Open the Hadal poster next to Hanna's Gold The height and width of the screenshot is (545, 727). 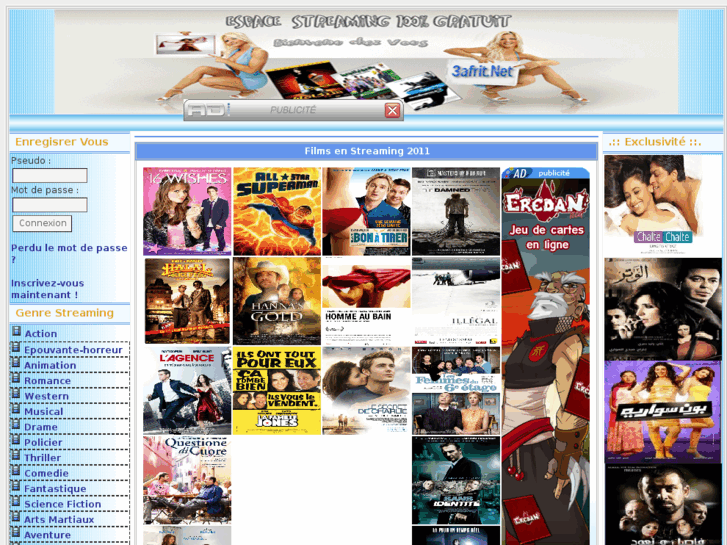click(x=187, y=301)
